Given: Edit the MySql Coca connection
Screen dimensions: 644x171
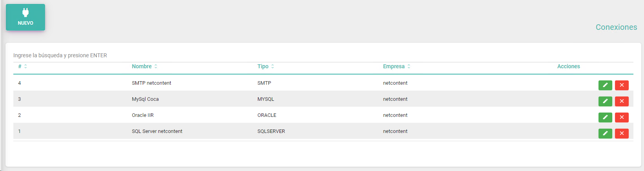Looking at the screenshot, I should [605, 101].
